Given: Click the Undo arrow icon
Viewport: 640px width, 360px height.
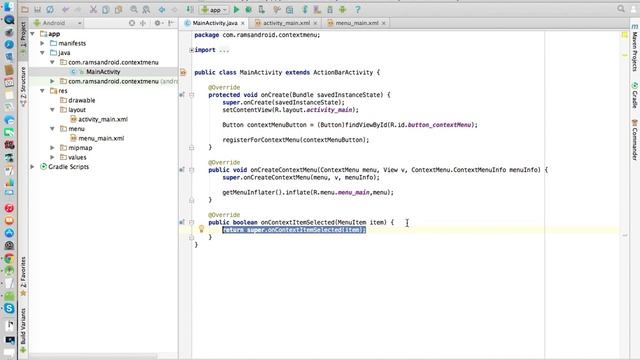Looking at the screenshot, I should tap(66, 9).
